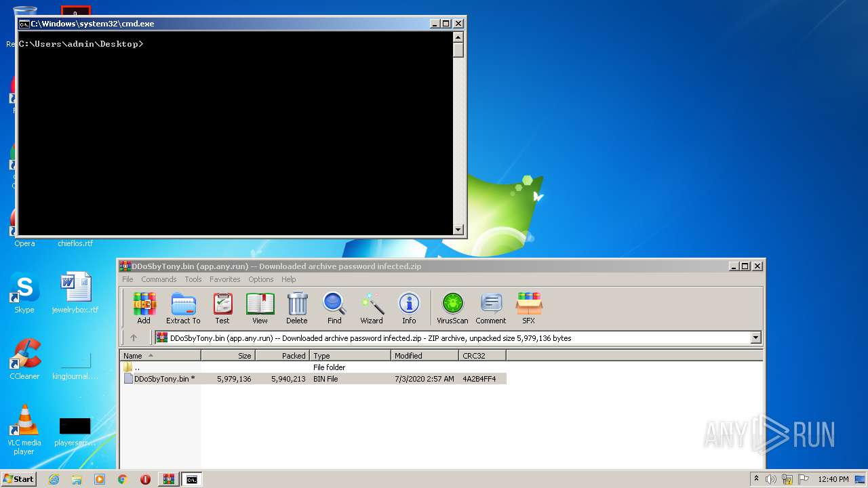Show hidden tray icons arrow
The image size is (868, 488).
click(x=756, y=479)
